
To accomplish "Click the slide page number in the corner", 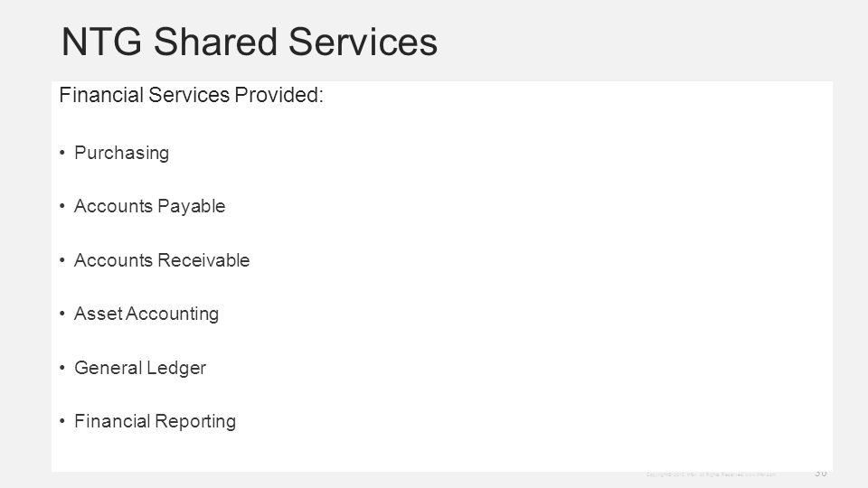I will (820, 473).
